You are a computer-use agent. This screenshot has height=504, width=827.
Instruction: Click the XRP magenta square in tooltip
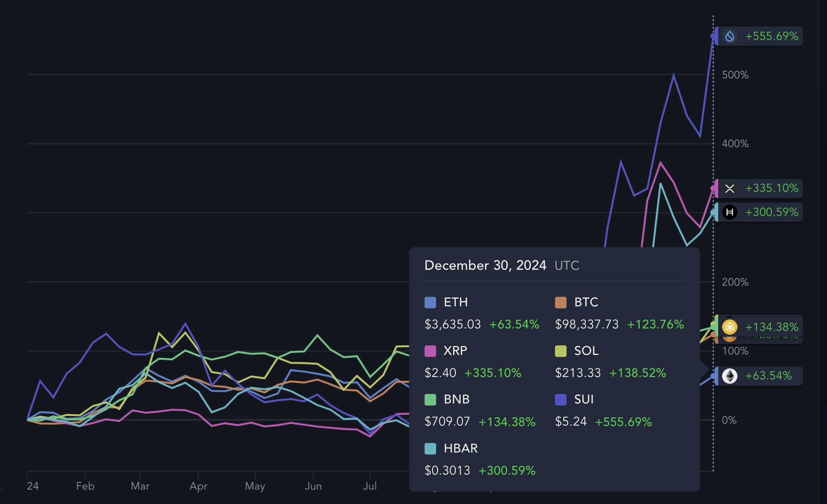pyautogui.click(x=430, y=351)
